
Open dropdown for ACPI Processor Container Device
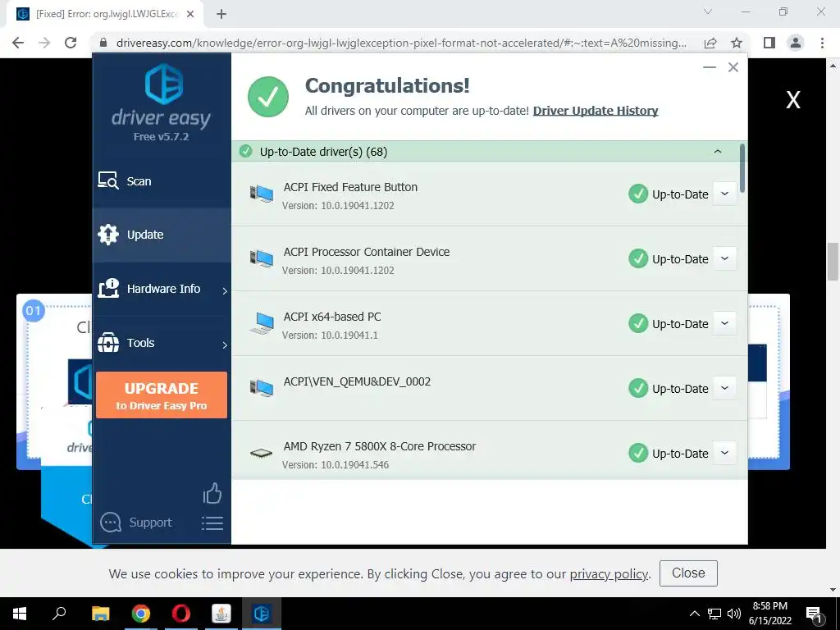[725, 258]
